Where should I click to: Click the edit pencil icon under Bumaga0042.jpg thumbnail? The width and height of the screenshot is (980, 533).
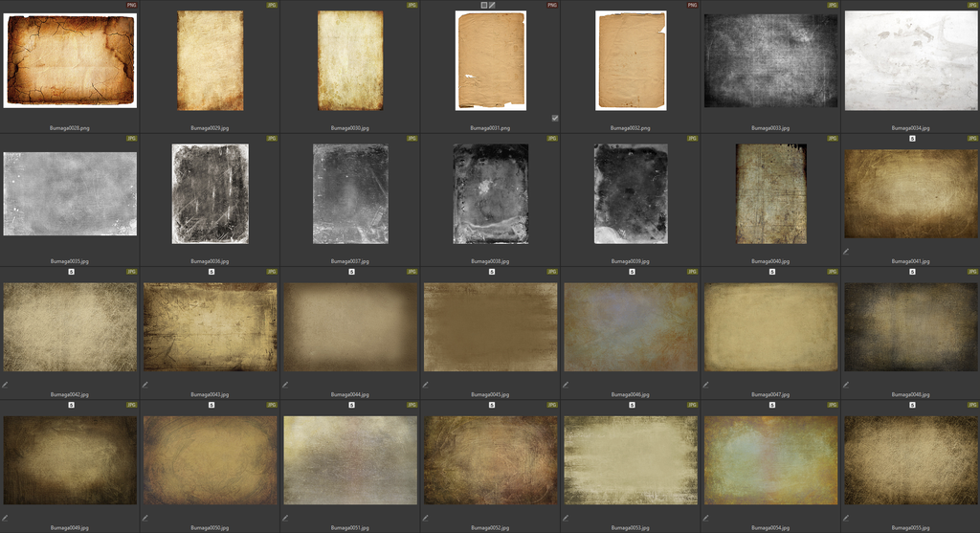point(5,385)
